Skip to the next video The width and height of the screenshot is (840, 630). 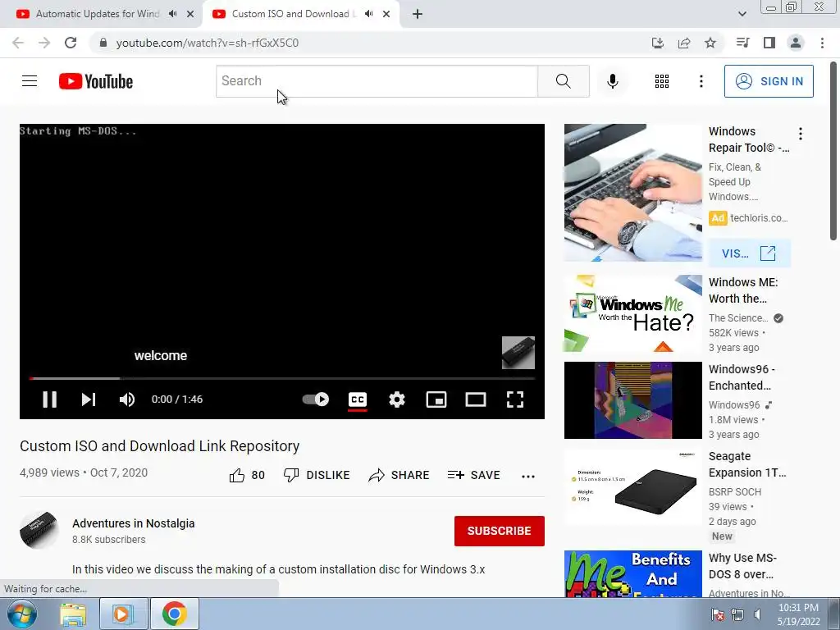coord(89,399)
